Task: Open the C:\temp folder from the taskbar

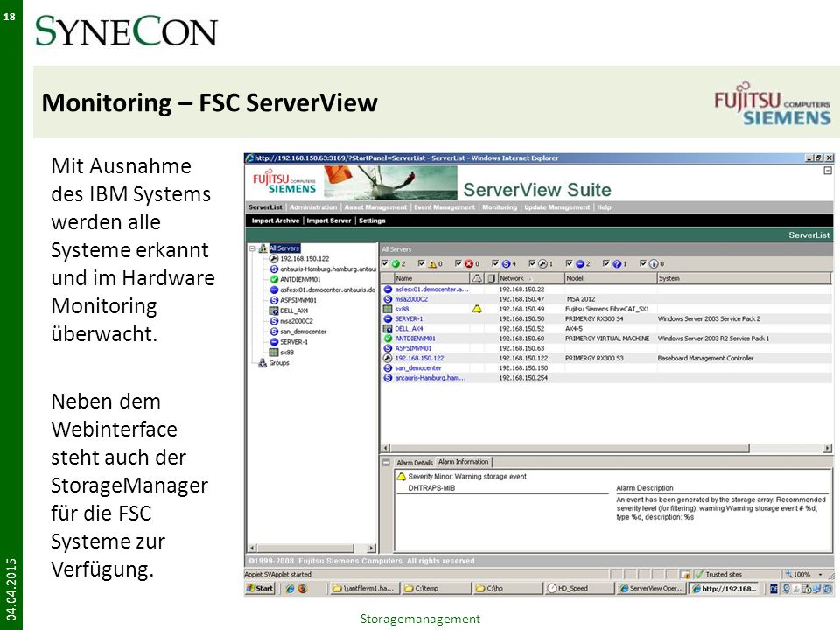Action: (435, 588)
